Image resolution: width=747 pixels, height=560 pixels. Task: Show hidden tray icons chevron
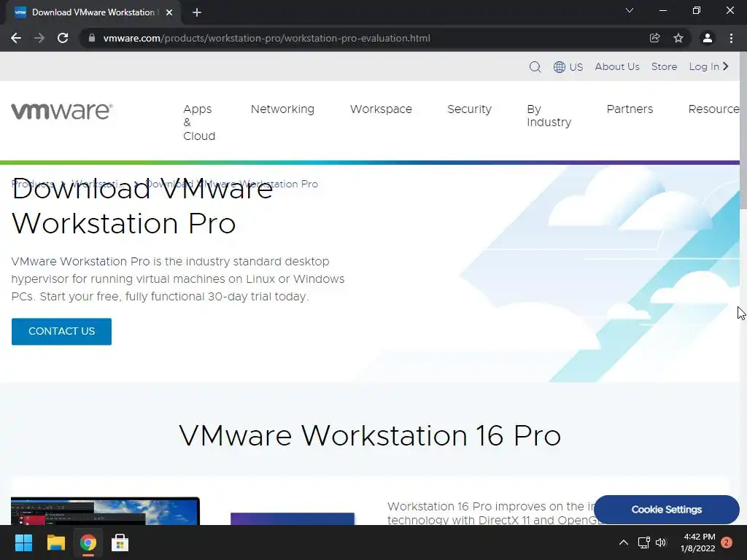623,542
